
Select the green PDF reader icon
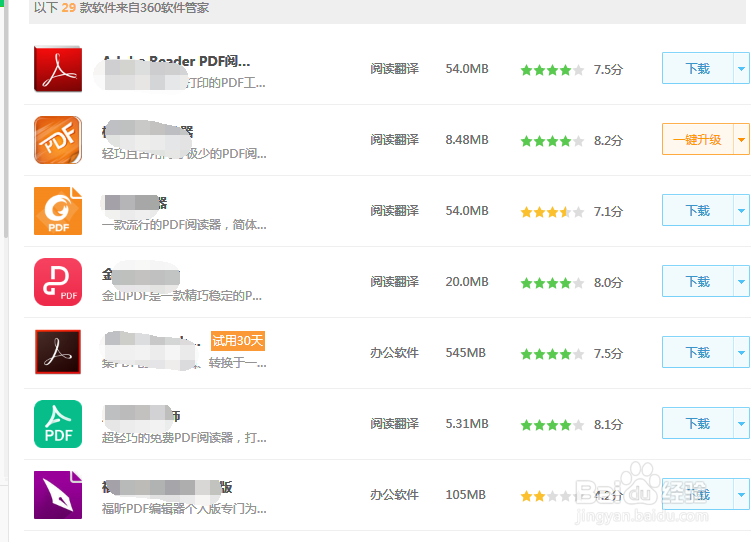(x=58, y=424)
